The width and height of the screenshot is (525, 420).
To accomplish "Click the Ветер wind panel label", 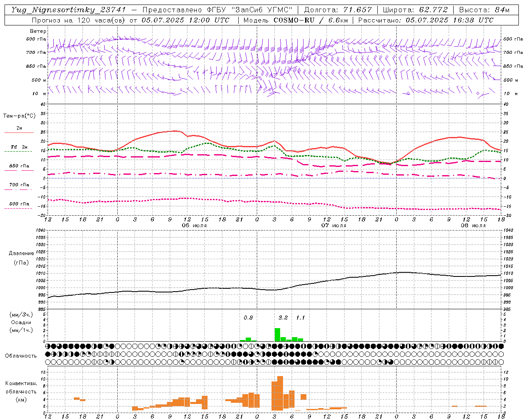I will click(38, 31).
